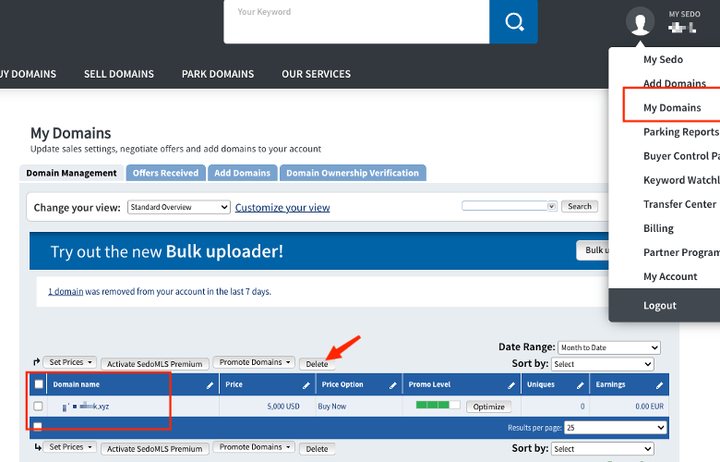This screenshot has height=462, width=720.
Task: Choose Transfer Center in the account menu
Action: pyautogui.click(x=680, y=204)
